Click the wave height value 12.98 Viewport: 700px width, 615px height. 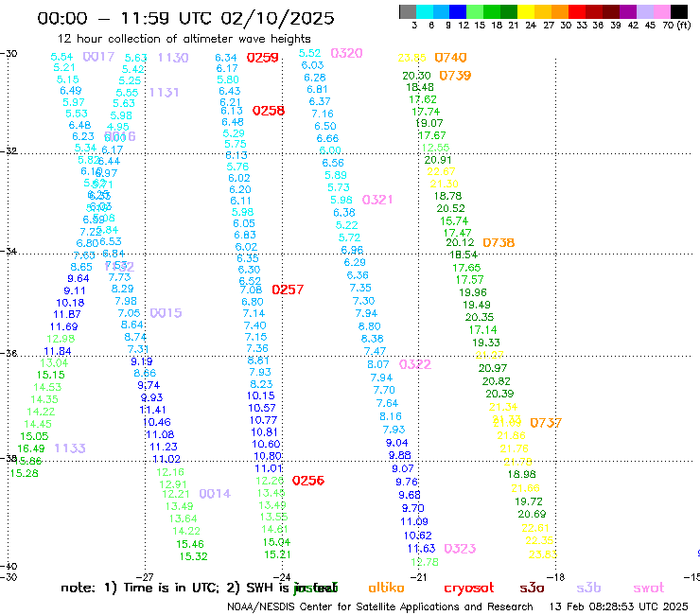61,339
